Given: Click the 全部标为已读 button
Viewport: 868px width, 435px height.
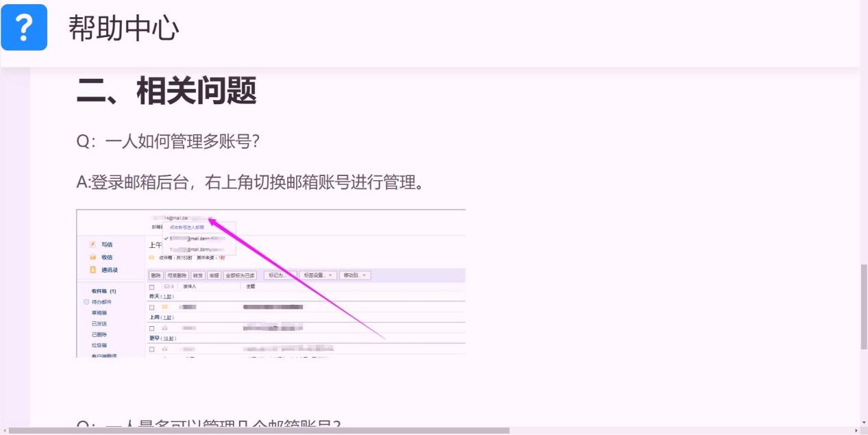Looking at the screenshot, I should 240,275.
